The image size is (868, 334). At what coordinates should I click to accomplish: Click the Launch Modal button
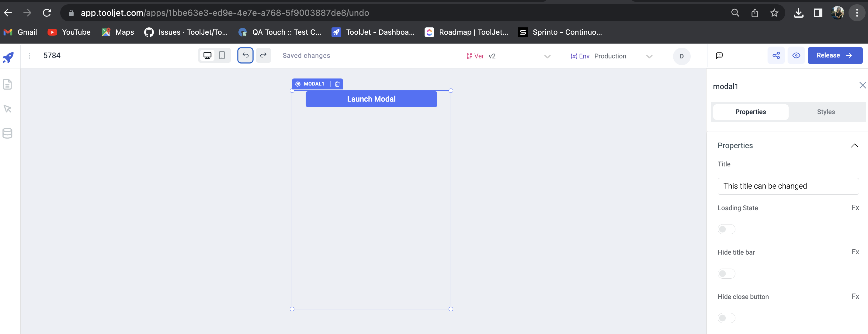[371, 99]
